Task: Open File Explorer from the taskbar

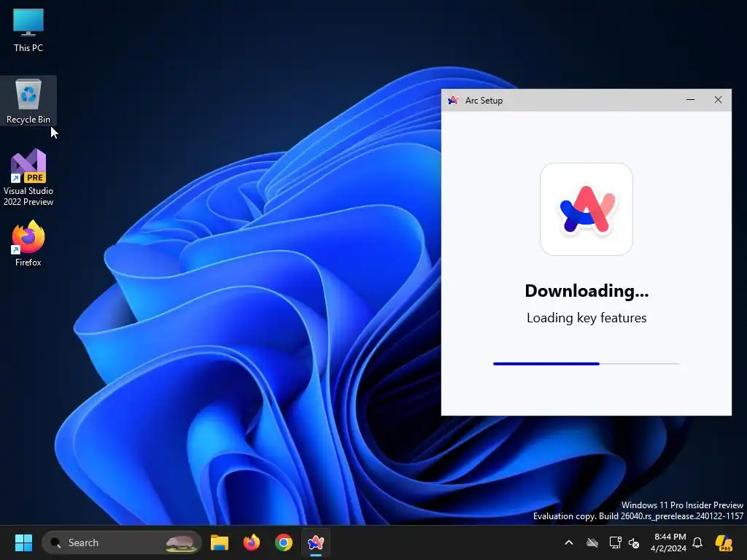Action: (x=220, y=542)
